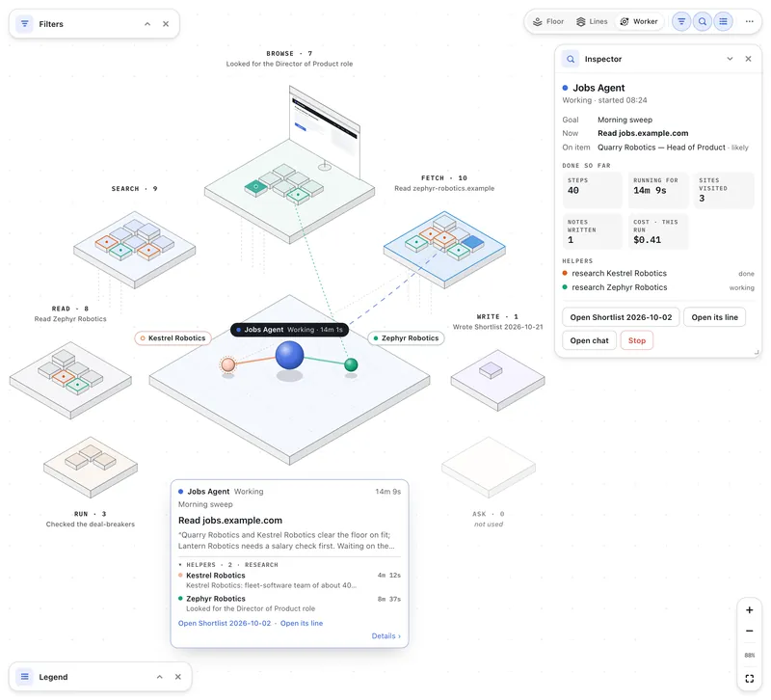Click the Jobs Agent working label
The width and height of the screenshot is (771, 700).
pos(290,330)
